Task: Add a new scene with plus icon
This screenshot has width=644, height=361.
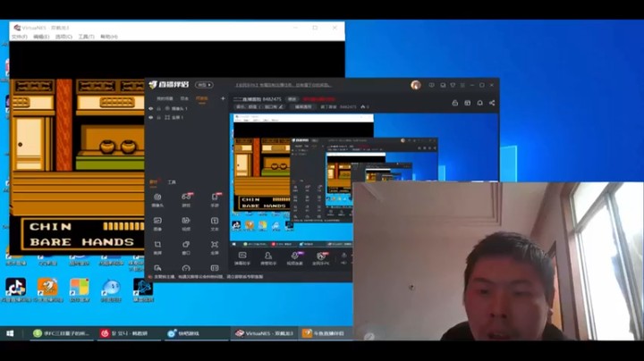Action: point(223,98)
